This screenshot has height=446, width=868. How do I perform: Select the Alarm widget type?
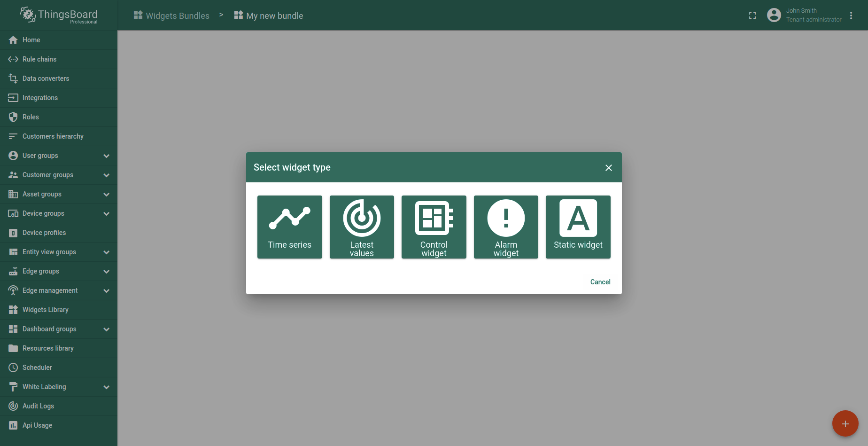point(506,227)
